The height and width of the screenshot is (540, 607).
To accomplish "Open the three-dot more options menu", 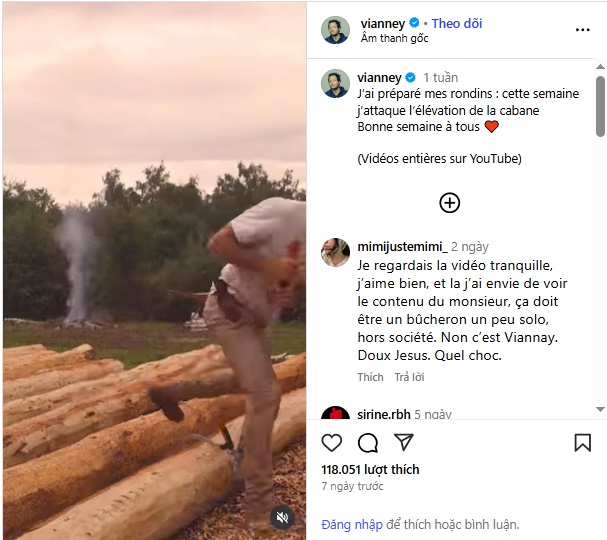I will [x=582, y=30].
